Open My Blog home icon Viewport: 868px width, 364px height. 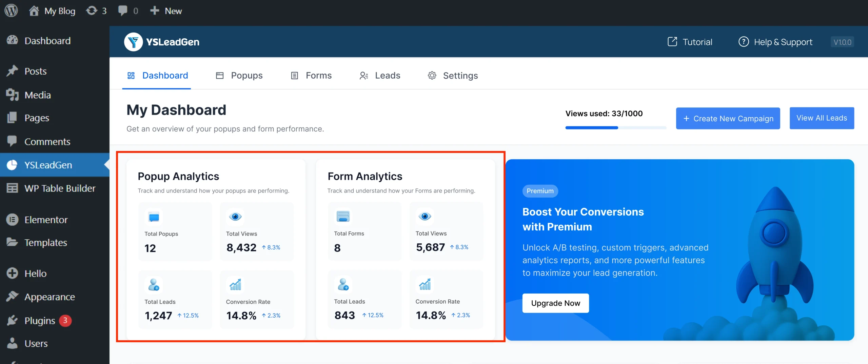tap(34, 11)
